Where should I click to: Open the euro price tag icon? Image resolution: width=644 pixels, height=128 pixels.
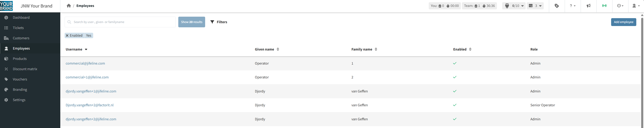coord(556,6)
